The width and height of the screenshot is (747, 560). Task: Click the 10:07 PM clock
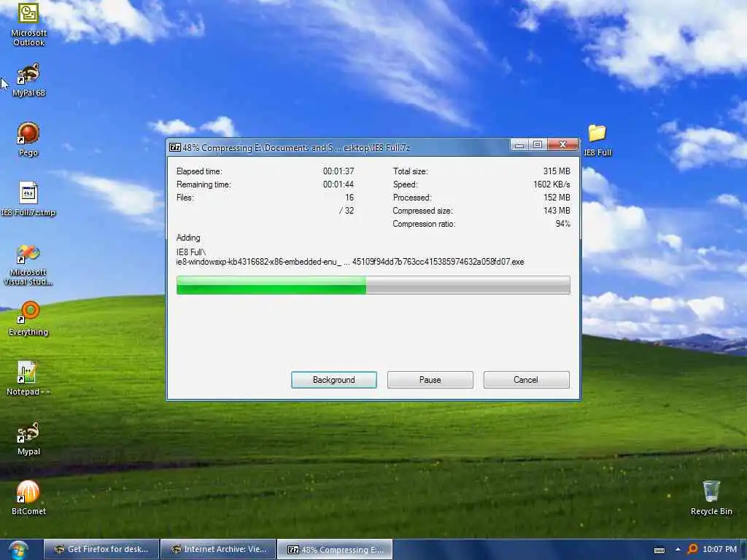(719, 550)
